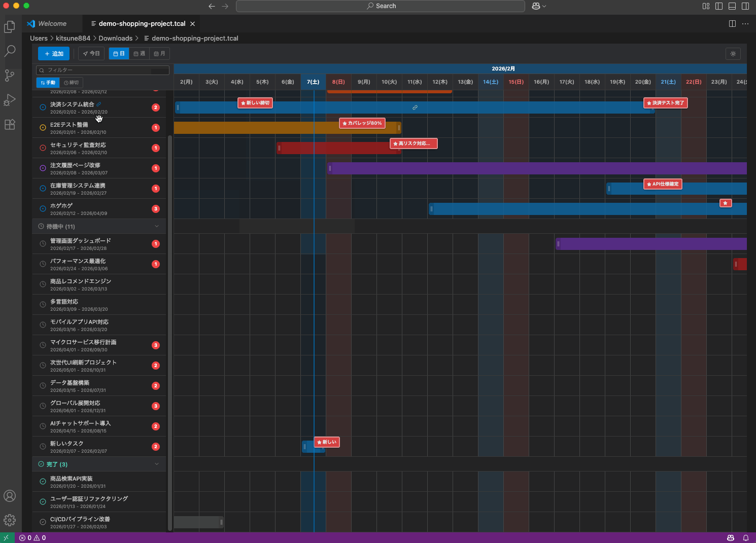Open the errors and warnings status item
Screen dimensions: 756x543
pos(32,538)
